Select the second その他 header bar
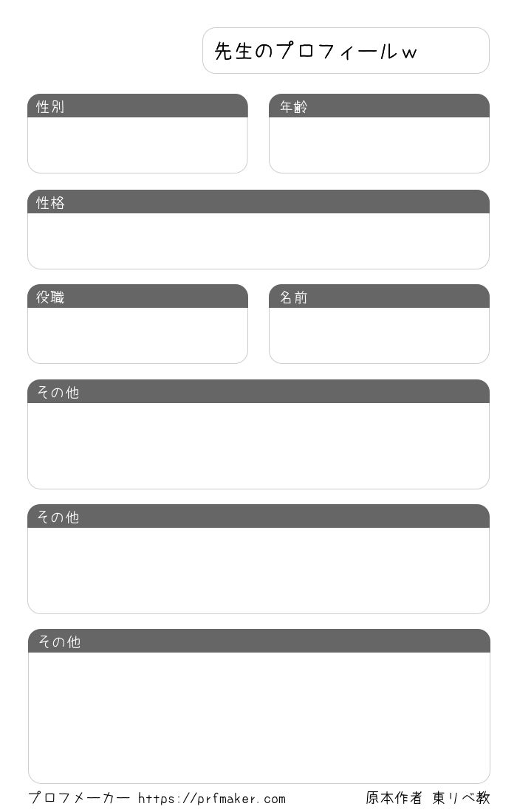The image size is (517, 812). 258,516
